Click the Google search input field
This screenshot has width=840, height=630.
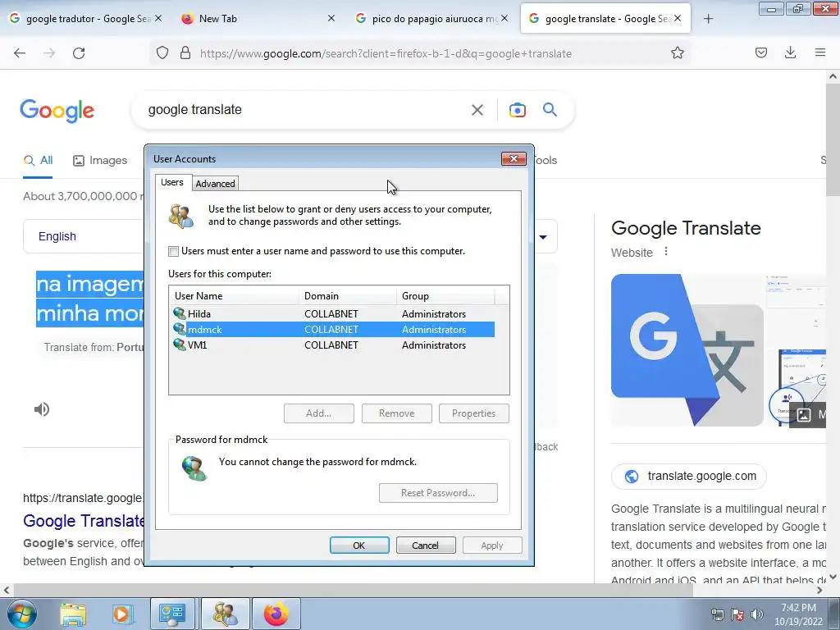tap(305, 110)
